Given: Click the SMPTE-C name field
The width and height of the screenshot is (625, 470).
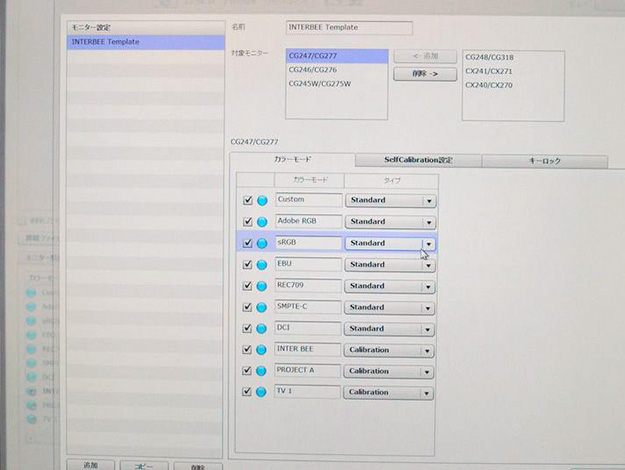Looking at the screenshot, I should [x=308, y=307].
